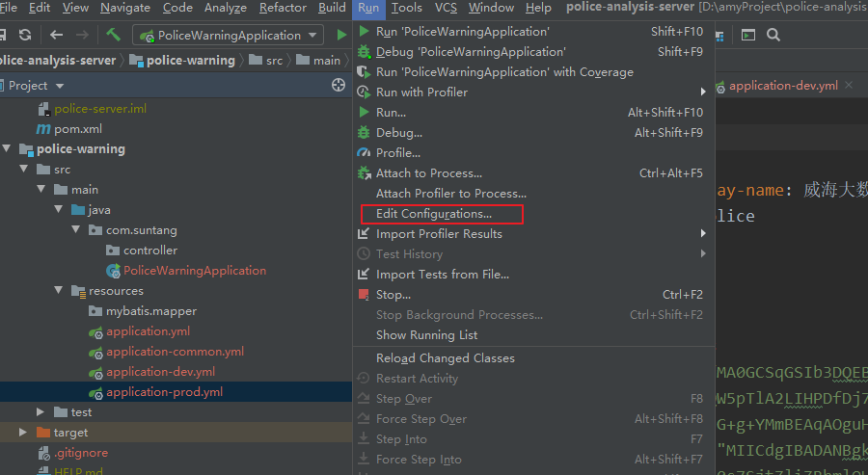Image resolution: width=868 pixels, height=475 pixels.
Task: Collapse the resources folder node
Action: (59, 290)
